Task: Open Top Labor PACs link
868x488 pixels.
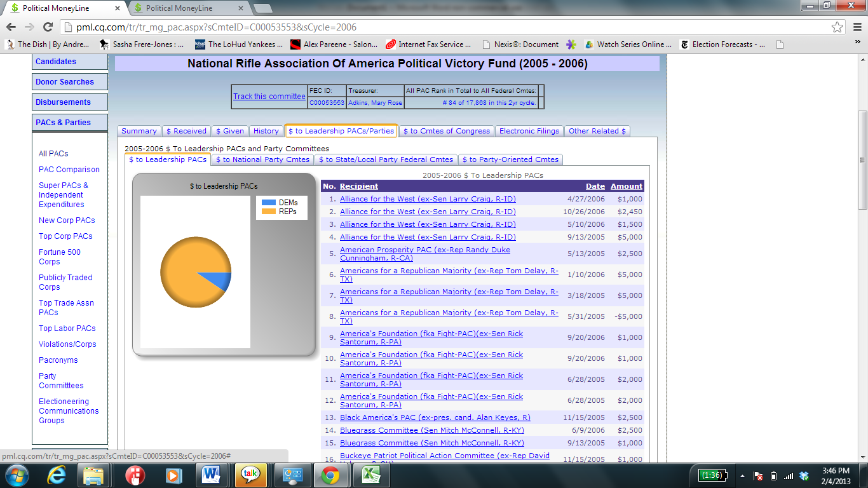Action: click(67, 329)
